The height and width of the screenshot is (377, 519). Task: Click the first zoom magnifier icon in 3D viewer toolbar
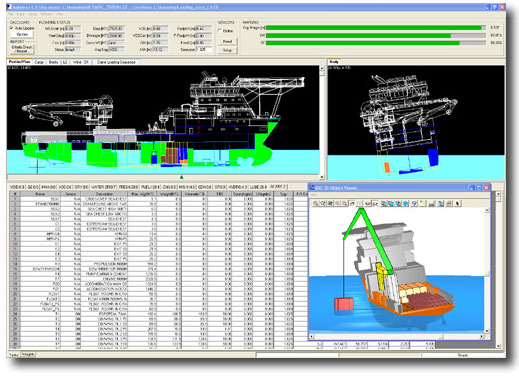pyautogui.click(x=315, y=203)
